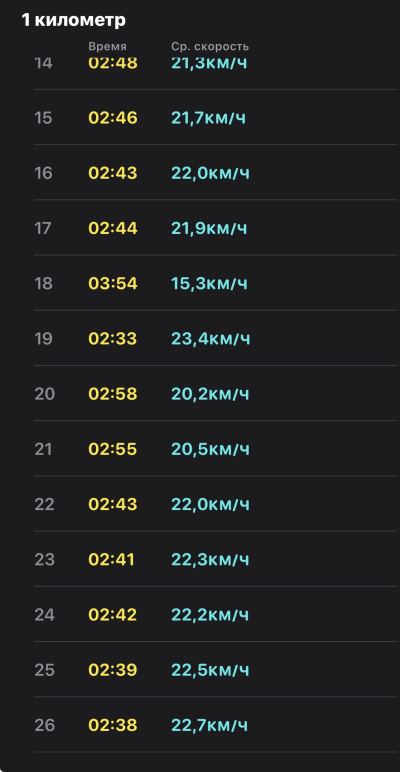The width and height of the screenshot is (400, 772).
Task: Choose the kilometer 25 row
Action: point(215,669)
